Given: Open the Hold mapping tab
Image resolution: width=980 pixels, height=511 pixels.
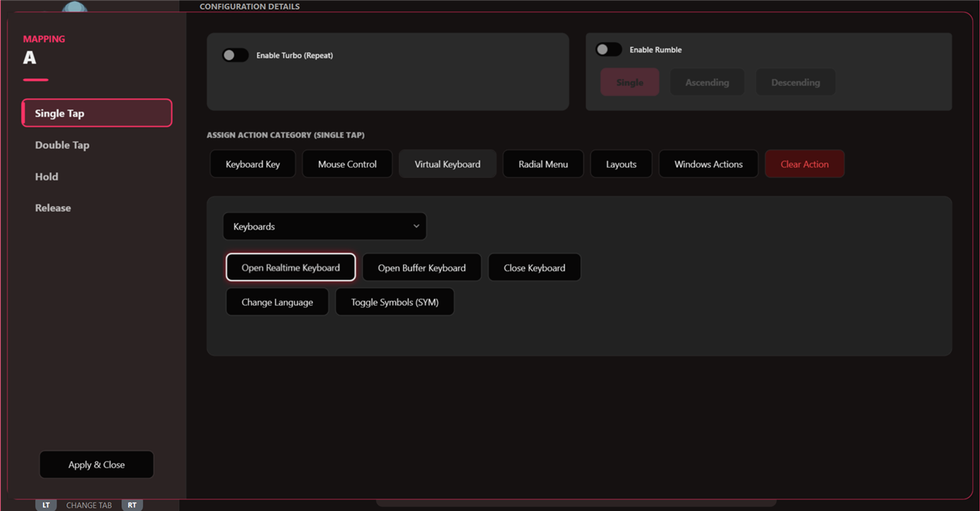Looking at the screenshot, I should 97,176.
